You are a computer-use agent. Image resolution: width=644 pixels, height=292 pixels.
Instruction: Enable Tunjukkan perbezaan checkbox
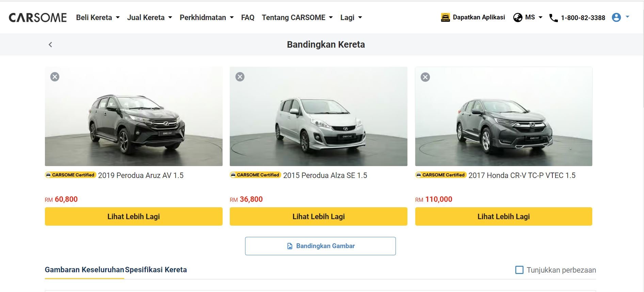coord(519,270)
